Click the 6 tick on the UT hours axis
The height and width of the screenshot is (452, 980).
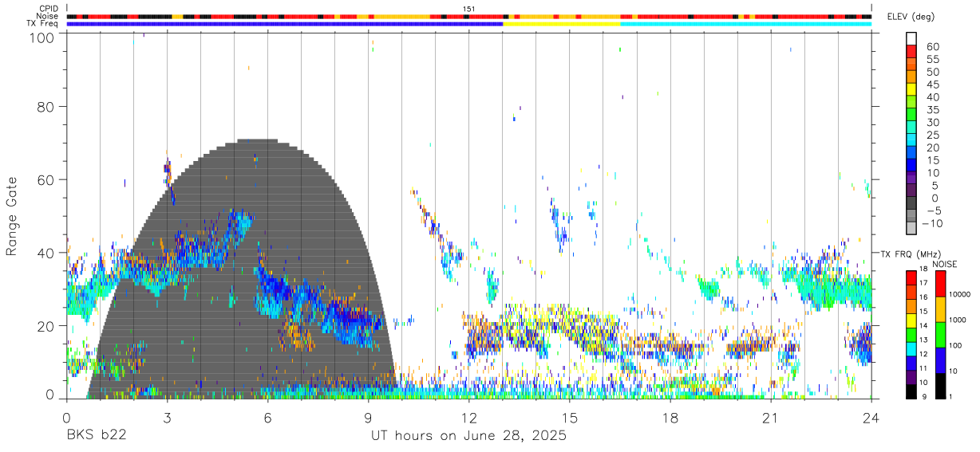coord(268,417)
